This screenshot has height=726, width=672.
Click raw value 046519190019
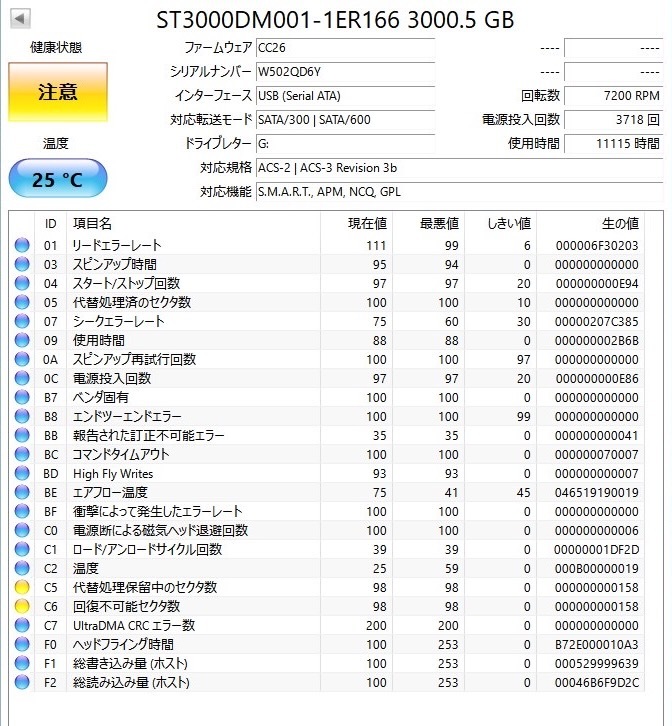(x=597, y=493)
